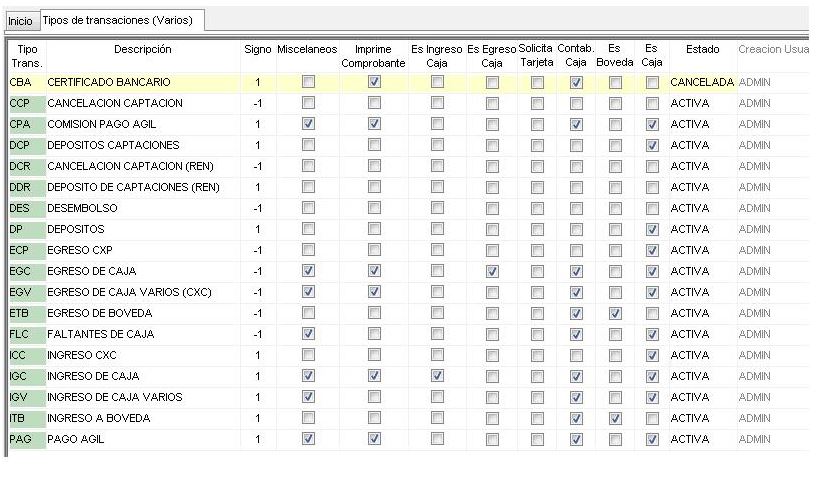Click the Creacion Usua column header
832x481 pixels.
click(x=773, y=50)
